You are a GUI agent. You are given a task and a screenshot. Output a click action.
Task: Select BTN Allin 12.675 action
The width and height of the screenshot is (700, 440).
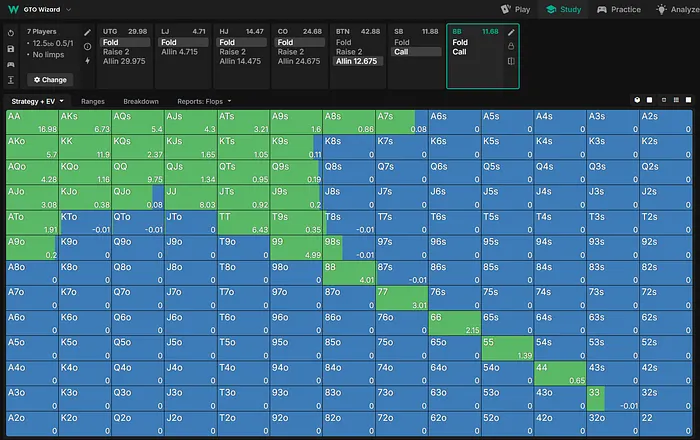click(x=358, y=61)
